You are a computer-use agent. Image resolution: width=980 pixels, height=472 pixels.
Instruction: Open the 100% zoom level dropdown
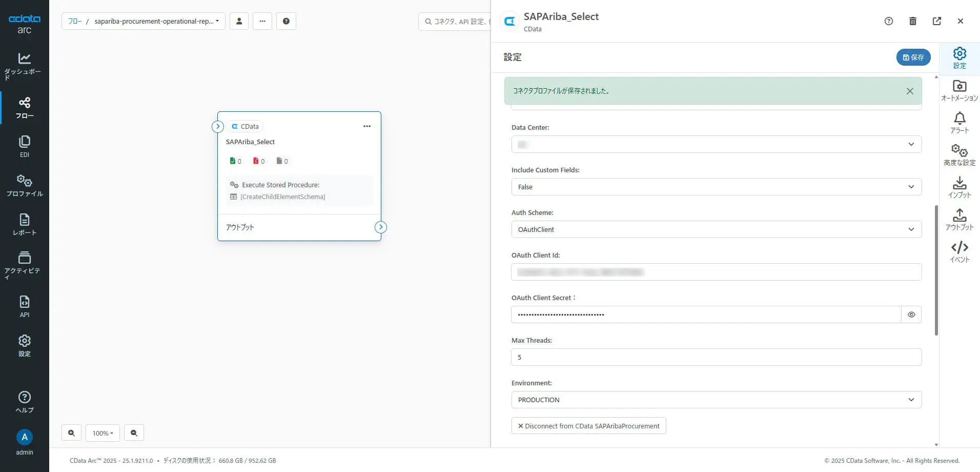[x=103, y=432]
